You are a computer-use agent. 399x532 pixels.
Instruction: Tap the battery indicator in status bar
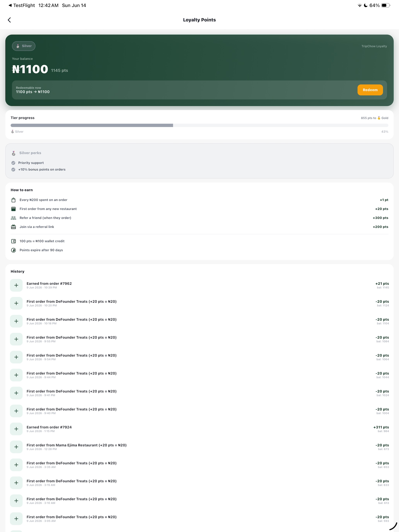(x=385, y=5)
